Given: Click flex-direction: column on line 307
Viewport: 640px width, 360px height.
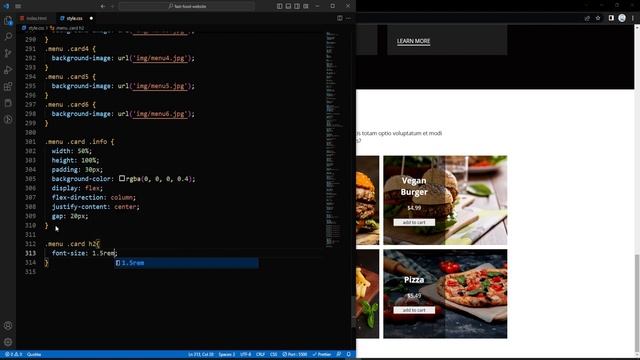Looking at the screenshot, I should (93, 198).
